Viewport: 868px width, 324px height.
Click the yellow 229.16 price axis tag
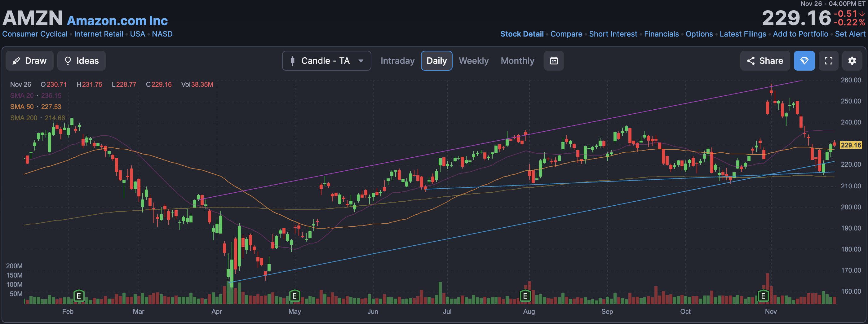(850, 145)
